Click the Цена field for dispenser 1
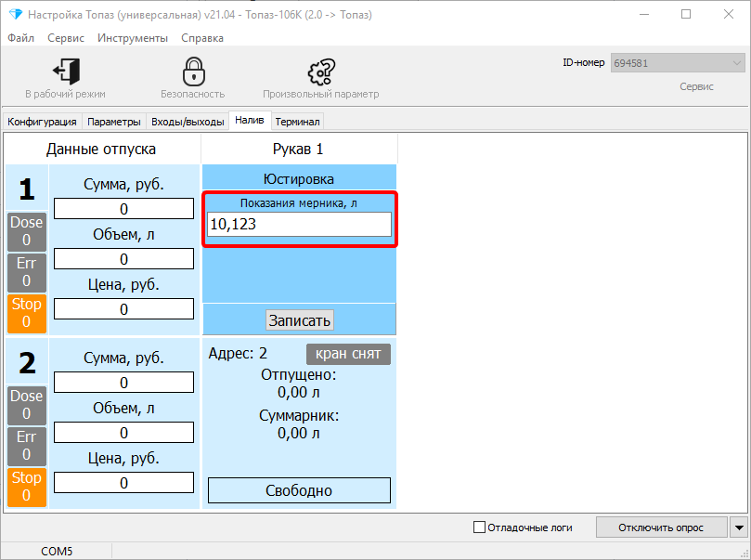The image size is (751, 560). 124,309
